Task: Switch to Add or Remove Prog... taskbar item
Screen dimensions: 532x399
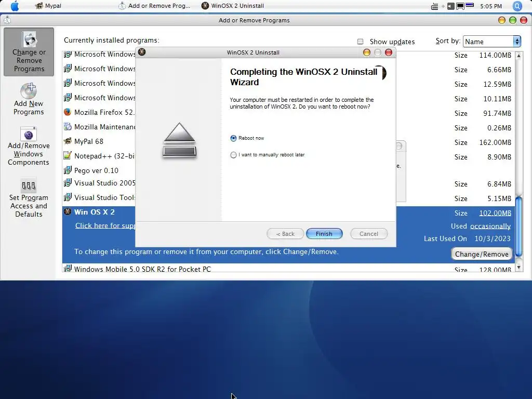Action: pos(154,6)
